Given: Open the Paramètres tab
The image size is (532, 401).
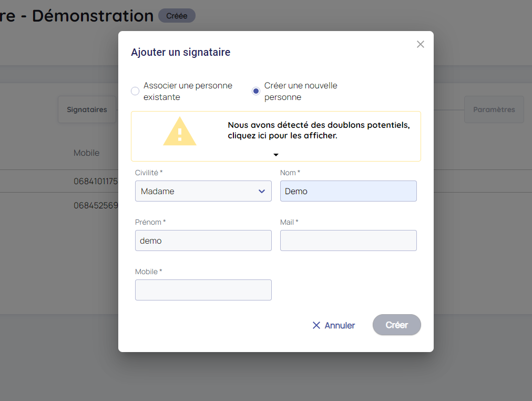Looking at the screenshot, I should (494, 109).
